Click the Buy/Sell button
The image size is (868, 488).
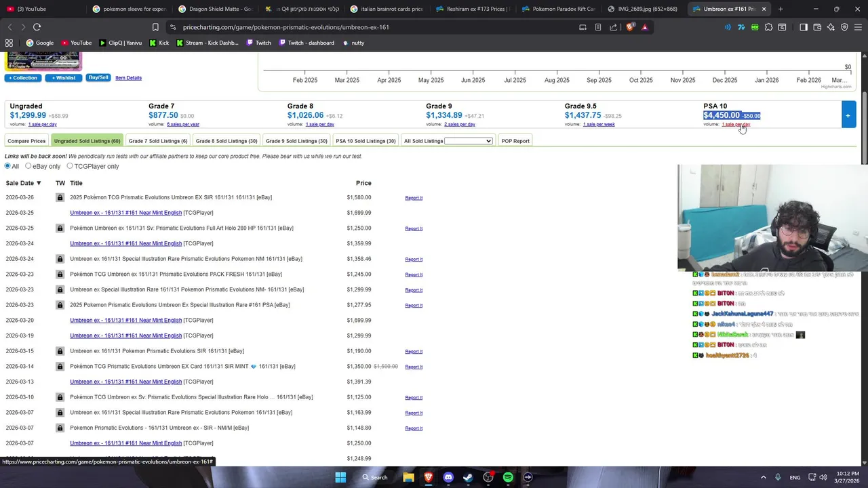(x=98, y=77)
